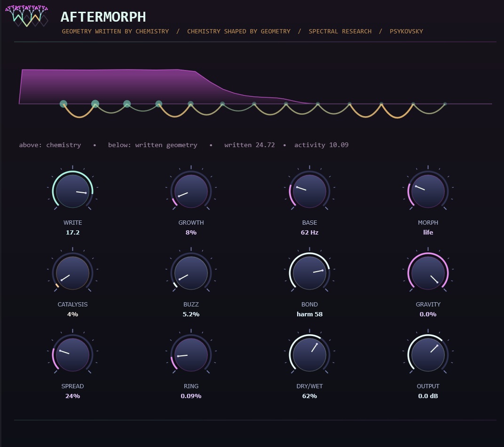This screenshot has height=447, width=504.
Task: Click the CATALYSIS knob
Action: pyautogui.click(x=73, y=273)
